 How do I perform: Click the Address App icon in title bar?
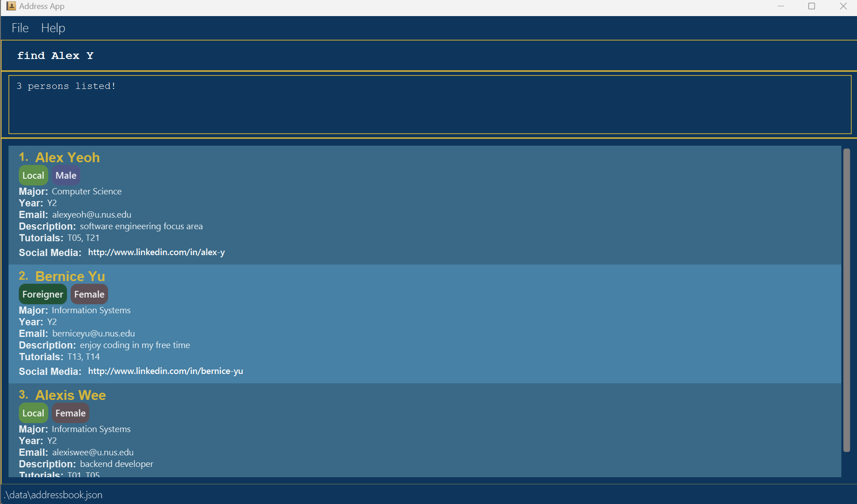click(11, 6)
